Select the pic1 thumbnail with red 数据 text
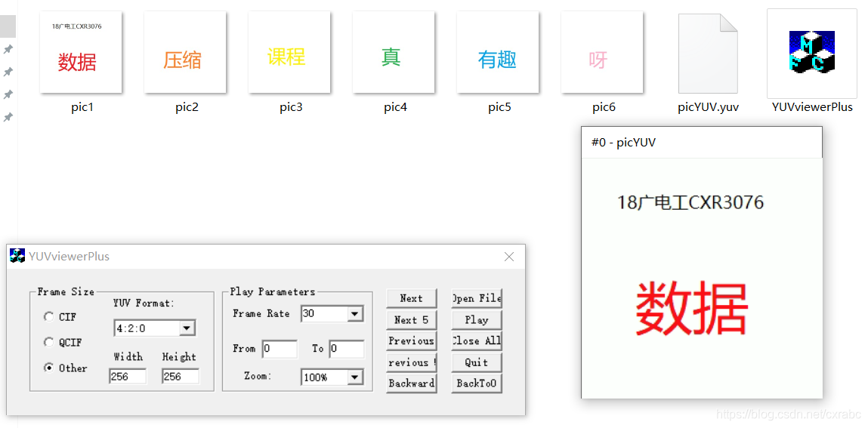The width and height of the screenshot is (868, 428). coord(81,52)
